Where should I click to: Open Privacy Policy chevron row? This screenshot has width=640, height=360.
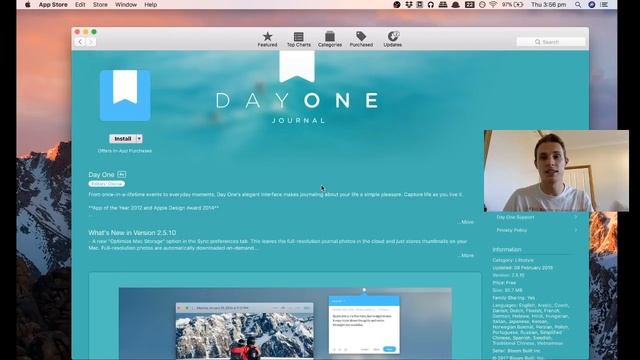(x=537, y=230)
